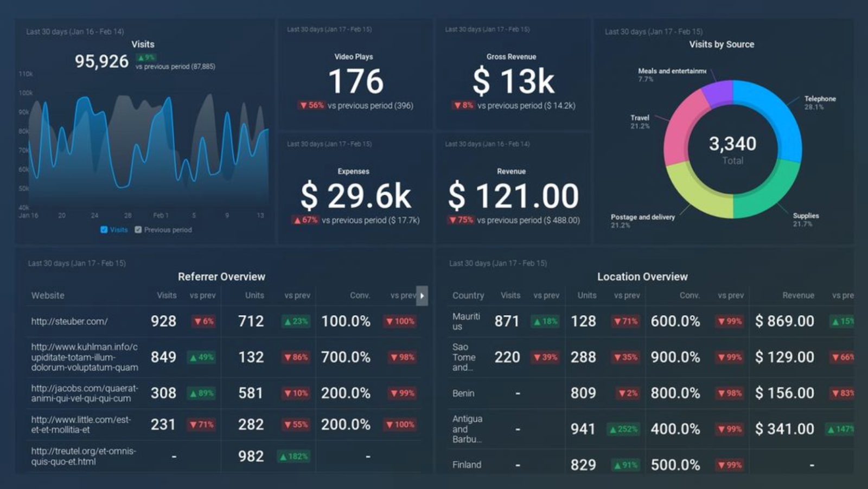Click the green 89% badge in jacobs.com row
868x489 pixels.
click(x=201, y=394)
